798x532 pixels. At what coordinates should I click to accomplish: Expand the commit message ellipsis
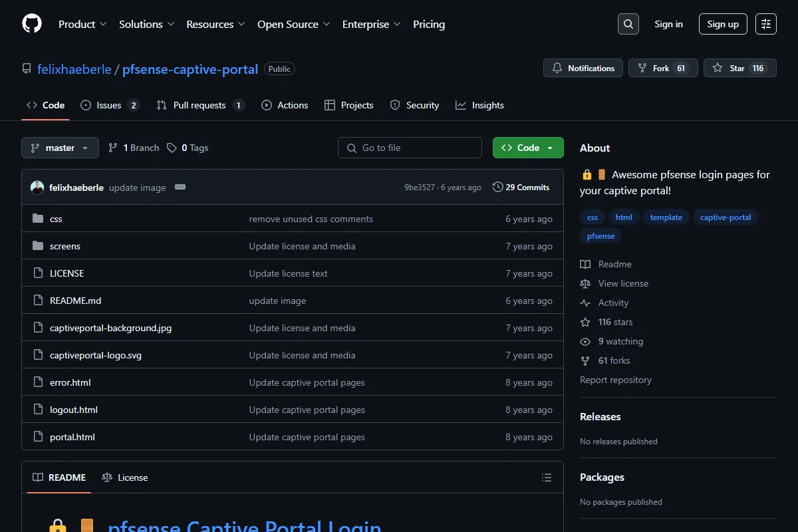tap(180, 188)
